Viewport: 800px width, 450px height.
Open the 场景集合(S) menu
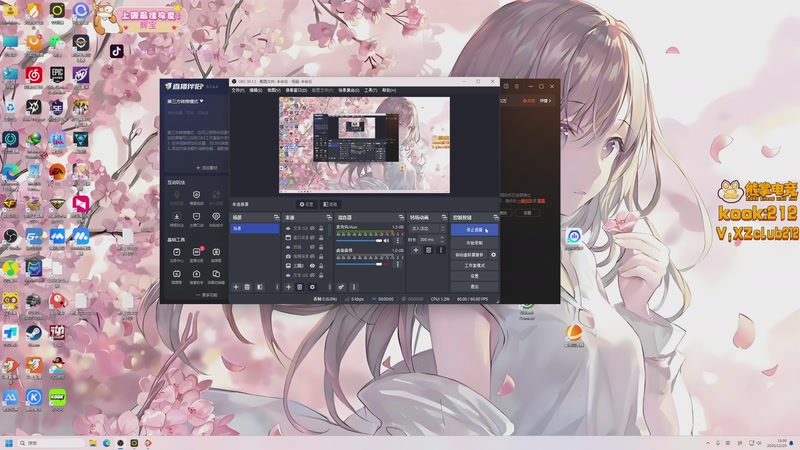pos(349,90)
